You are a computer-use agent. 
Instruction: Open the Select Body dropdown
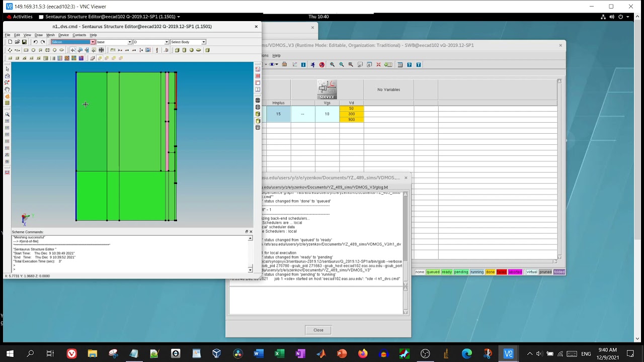point(203,42)
